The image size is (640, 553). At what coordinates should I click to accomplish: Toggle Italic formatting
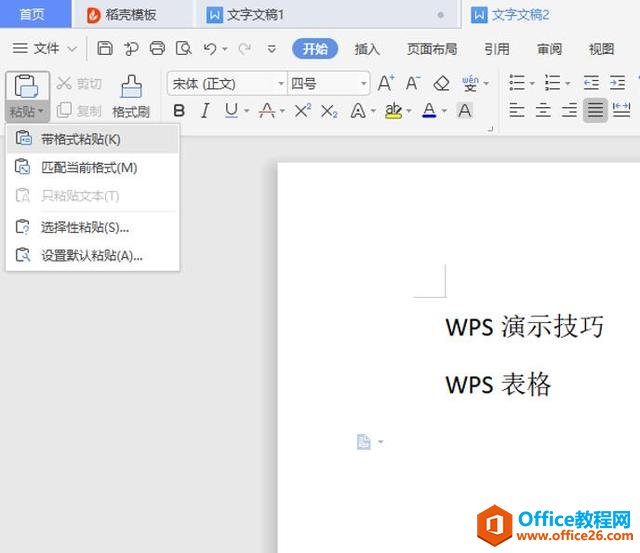pos(205,111)
